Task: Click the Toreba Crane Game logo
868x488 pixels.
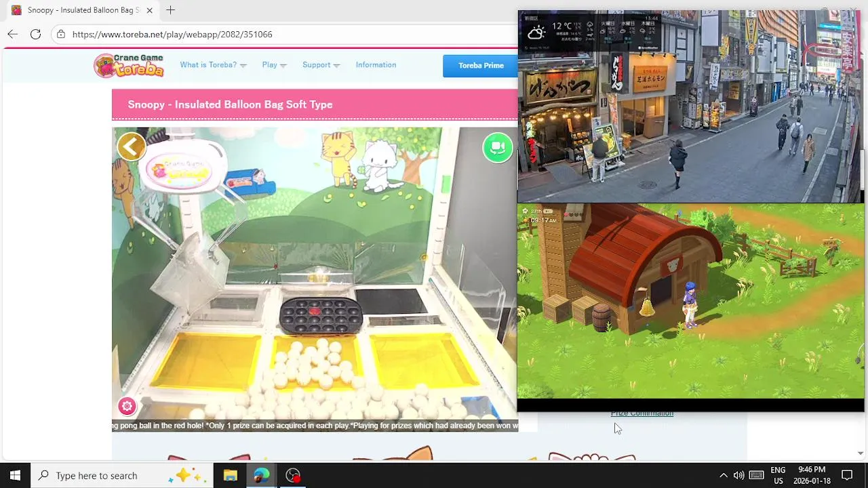Action: click(129, 65)
